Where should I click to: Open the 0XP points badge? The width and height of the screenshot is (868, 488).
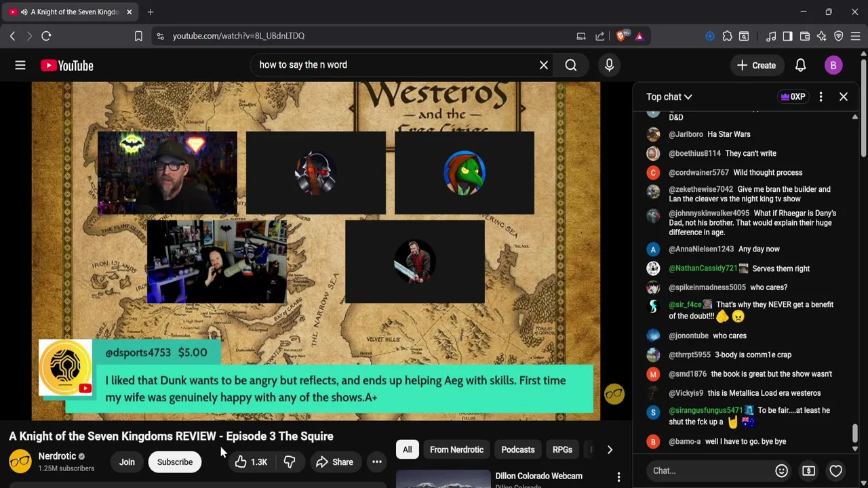point(792,97)
